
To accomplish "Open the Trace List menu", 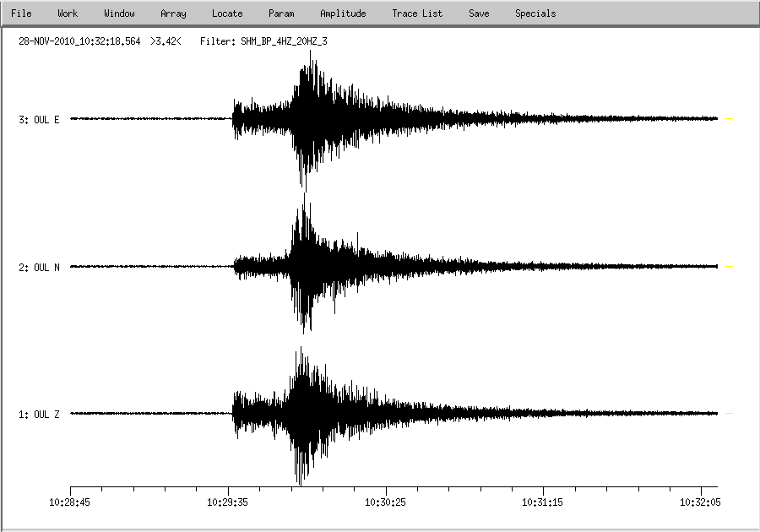I will [x=417, y=14].
